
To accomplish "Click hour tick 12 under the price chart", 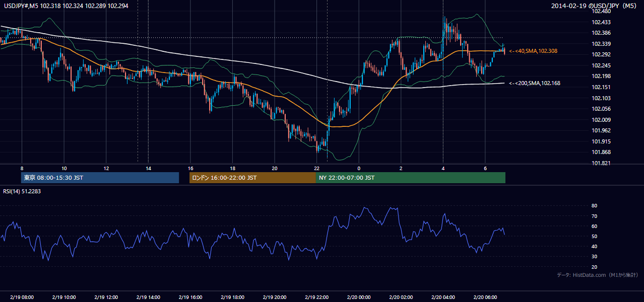I will pos(106,168).
